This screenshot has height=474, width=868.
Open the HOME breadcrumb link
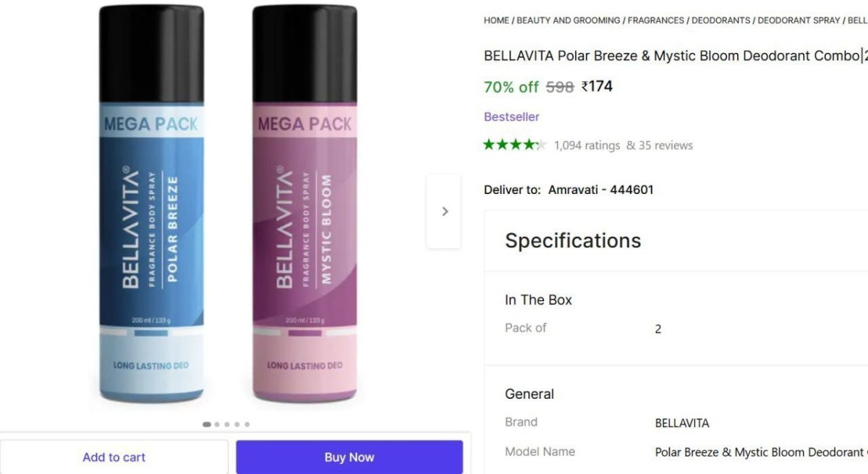click(x=496, y=20)
